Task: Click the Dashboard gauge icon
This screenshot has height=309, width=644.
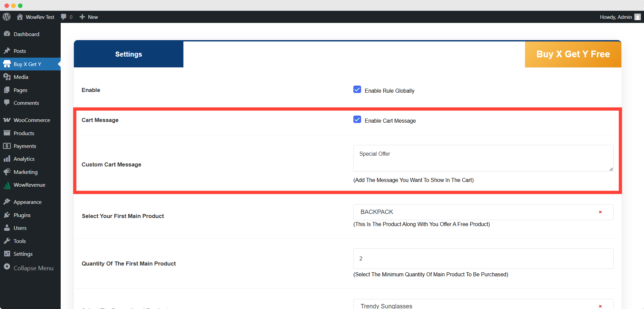Action: (x=7, y=34)
